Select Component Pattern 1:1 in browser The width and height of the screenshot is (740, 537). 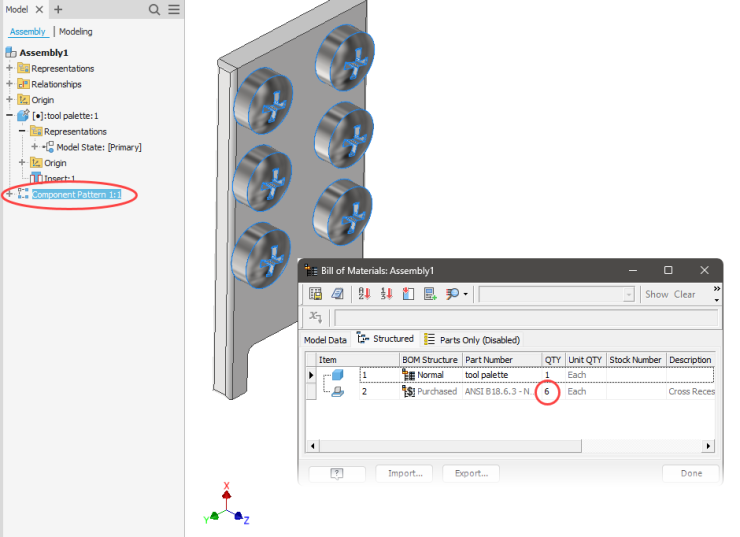(x=76, y=194)
